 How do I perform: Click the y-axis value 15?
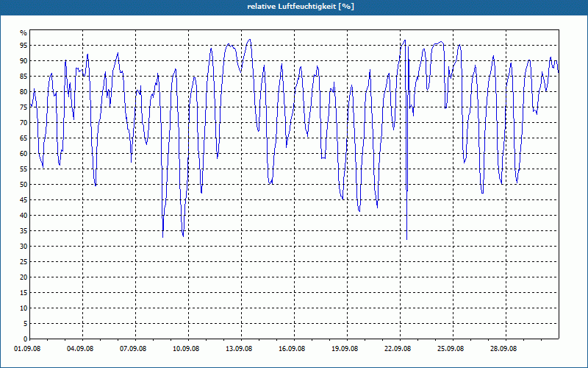(x=24, y=293)
